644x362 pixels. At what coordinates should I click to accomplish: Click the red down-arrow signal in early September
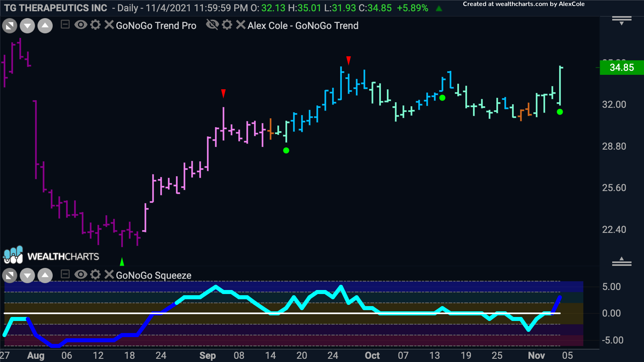(x=223, y=94)
